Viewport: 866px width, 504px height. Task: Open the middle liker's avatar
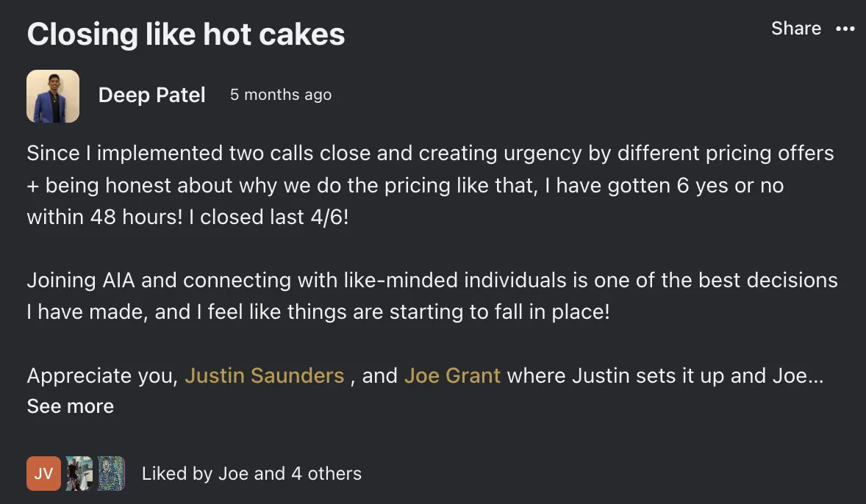78,473
